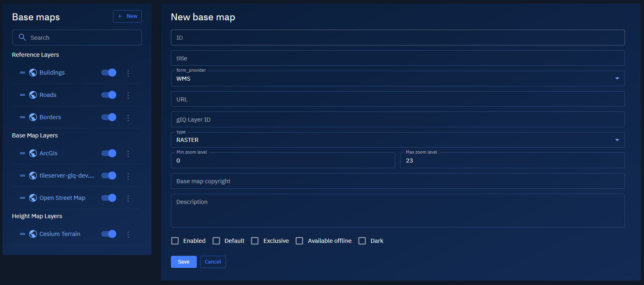This screenshot has height=285, width=644.
Task: Select the Roads layer in the list
Action: 48,95
